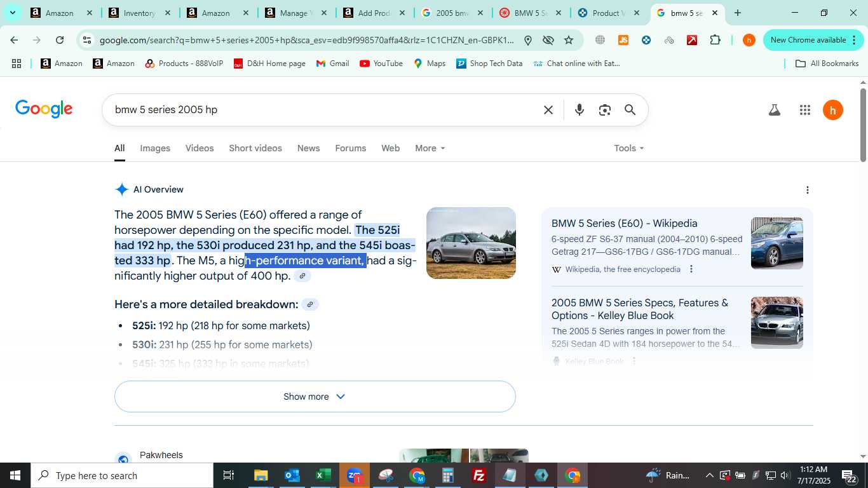
Task: Open FileZilla from the taskbar
Action: tap(479, 475)
